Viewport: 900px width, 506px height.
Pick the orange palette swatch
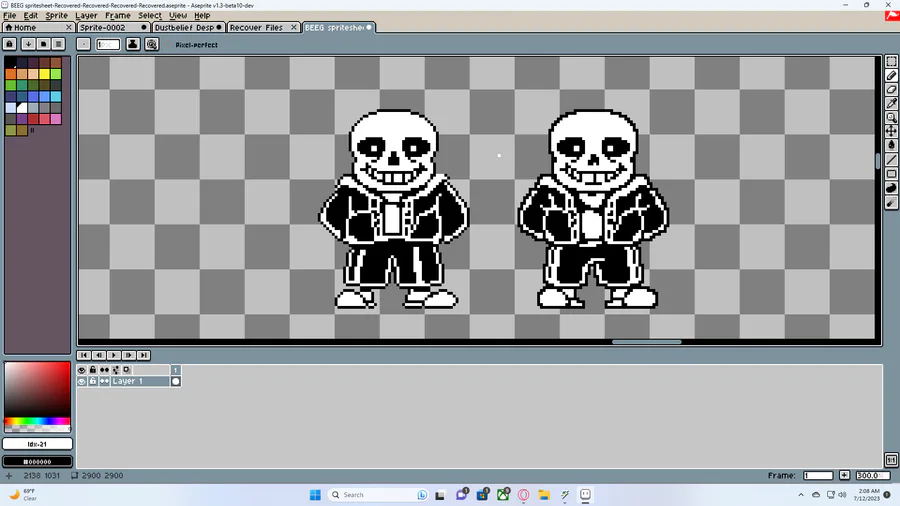tap(11, 74)
